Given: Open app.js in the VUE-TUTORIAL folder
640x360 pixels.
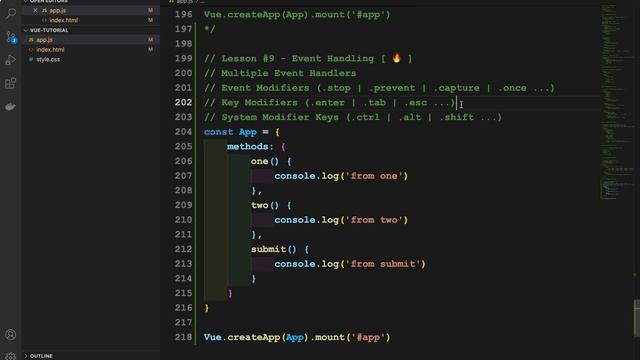Looking at the screenshot, I should 44,40.
